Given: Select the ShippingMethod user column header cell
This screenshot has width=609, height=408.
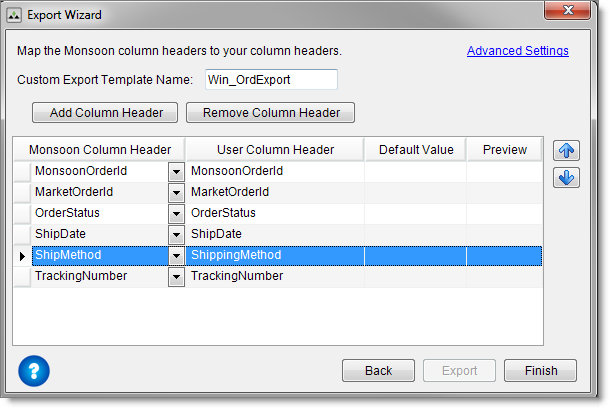Looking at the screenshot, I should tap(274, 255).
